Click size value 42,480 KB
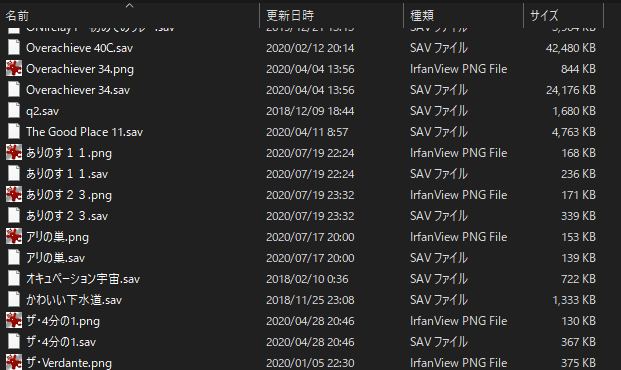 [x=571, y=48]
